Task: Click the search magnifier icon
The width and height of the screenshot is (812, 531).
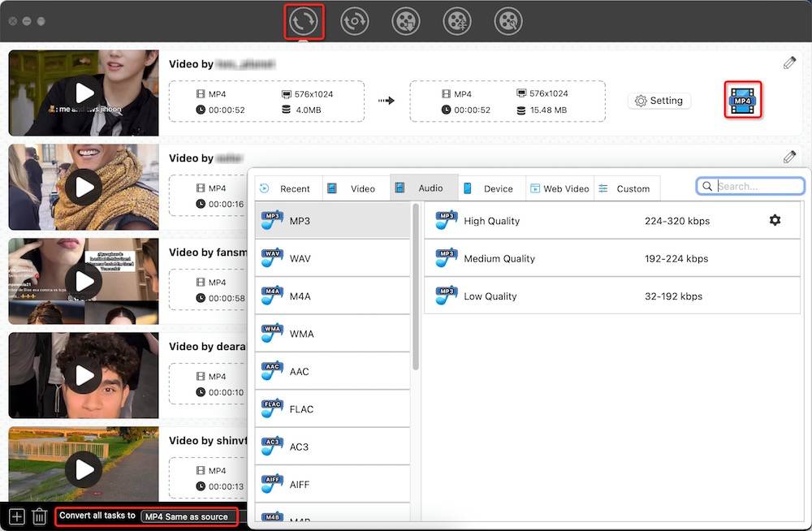Action: coord(707,186)
